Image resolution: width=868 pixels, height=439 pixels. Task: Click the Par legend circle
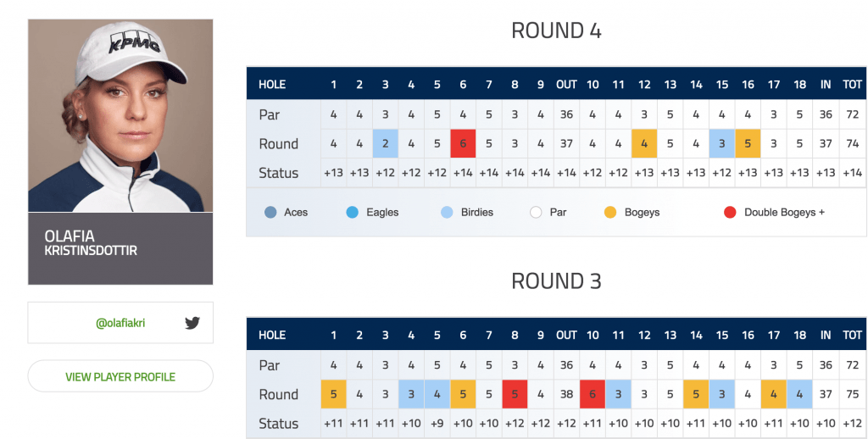536,212
